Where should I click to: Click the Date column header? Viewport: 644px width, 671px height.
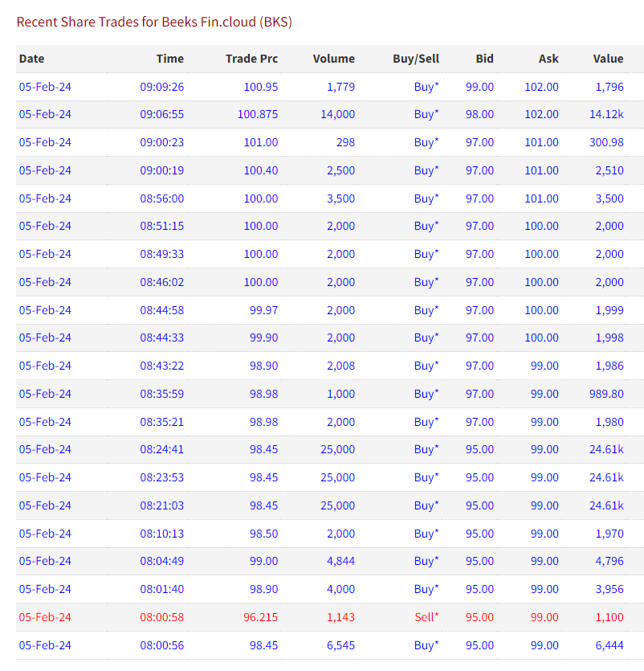pyautogui.click(x=31, y=59)
